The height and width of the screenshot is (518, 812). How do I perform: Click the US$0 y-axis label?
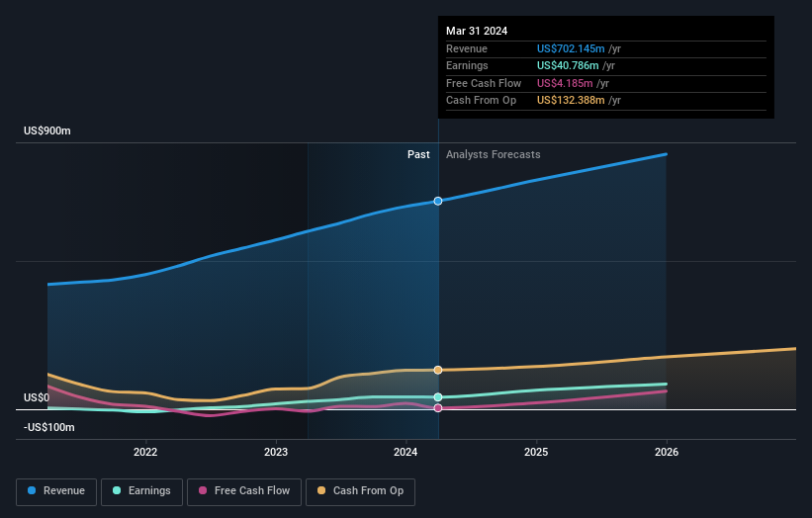[37, 397]
